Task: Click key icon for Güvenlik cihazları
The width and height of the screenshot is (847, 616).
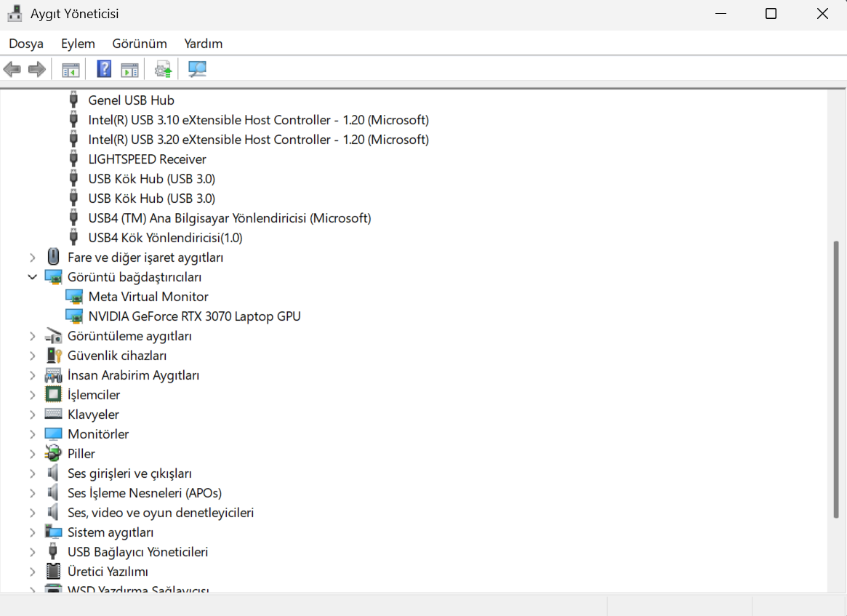Action: pyautogui.click(x=54, y=355)
